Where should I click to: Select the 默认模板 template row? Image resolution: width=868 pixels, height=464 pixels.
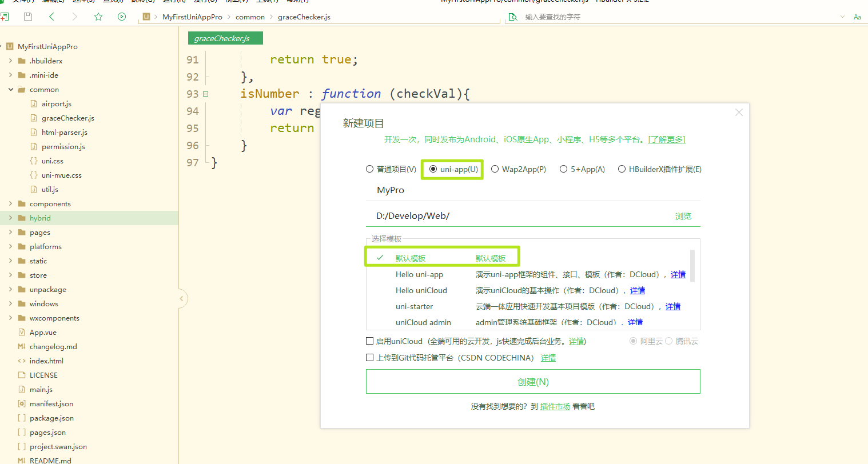coord(527,258)
